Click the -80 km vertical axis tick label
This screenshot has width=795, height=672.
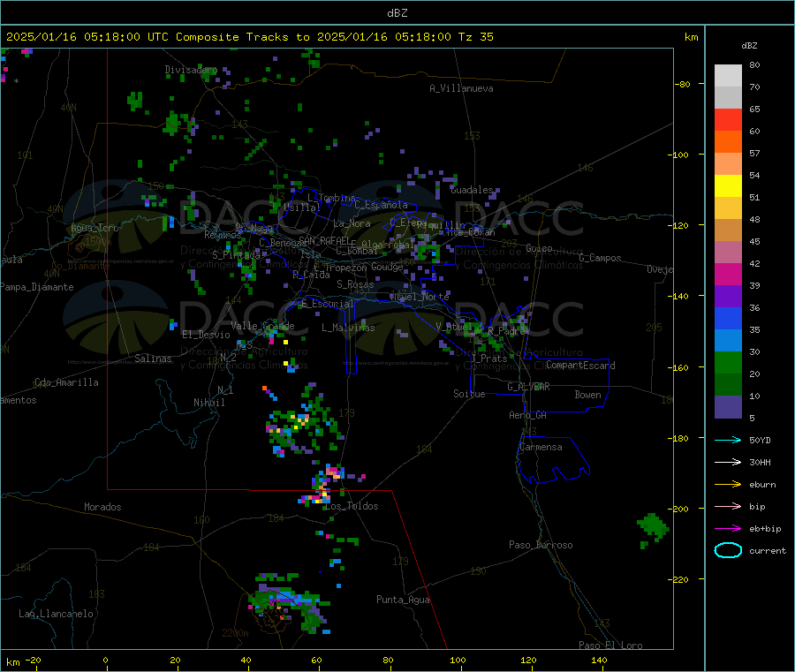click(x=683, y=84)
